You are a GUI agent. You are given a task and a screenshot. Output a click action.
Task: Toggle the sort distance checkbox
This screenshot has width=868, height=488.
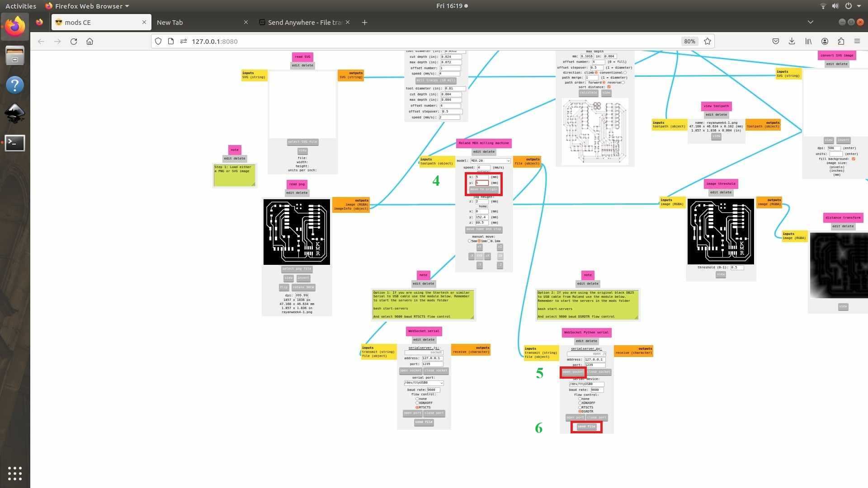click(609, 87)
